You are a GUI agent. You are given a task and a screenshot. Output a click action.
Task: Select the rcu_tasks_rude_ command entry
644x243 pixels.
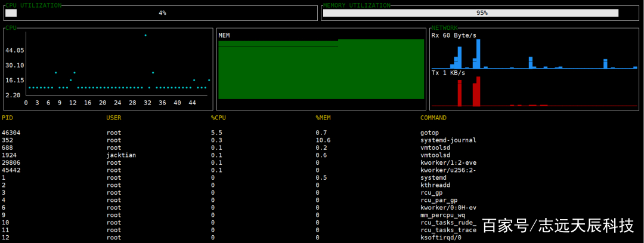pyautogui.click(x=448, y=223)
